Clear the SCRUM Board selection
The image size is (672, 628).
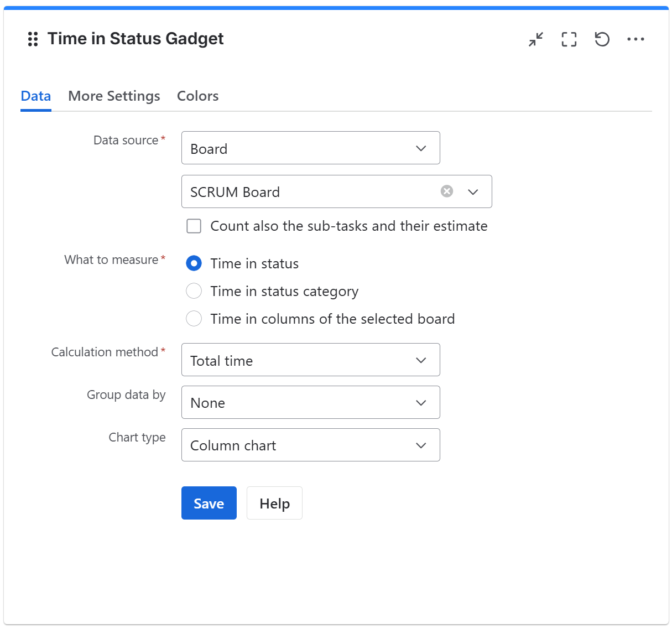click(x=446, y=191)
